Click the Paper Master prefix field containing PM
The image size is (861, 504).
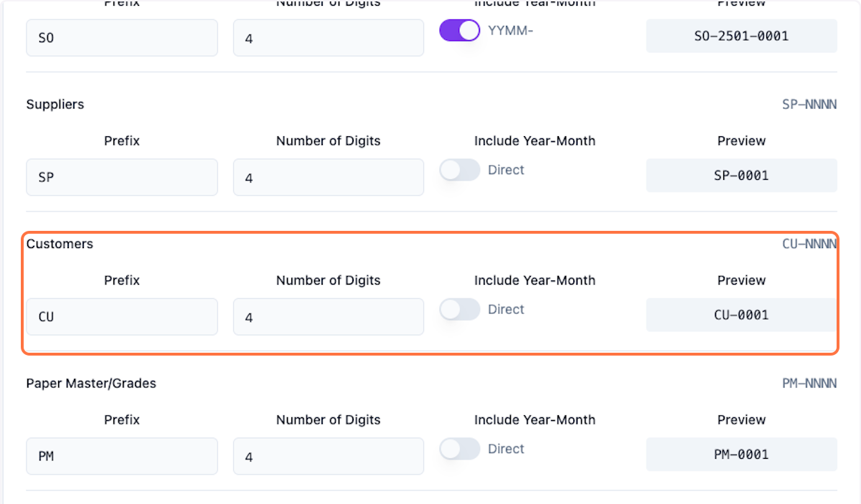tap(122, 456)
